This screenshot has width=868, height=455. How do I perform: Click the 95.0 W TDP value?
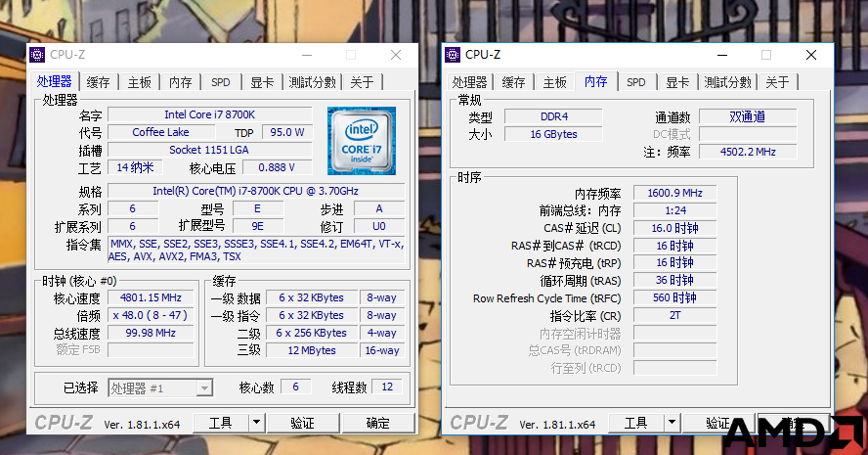pyautogui.click(x=287, y=132)
